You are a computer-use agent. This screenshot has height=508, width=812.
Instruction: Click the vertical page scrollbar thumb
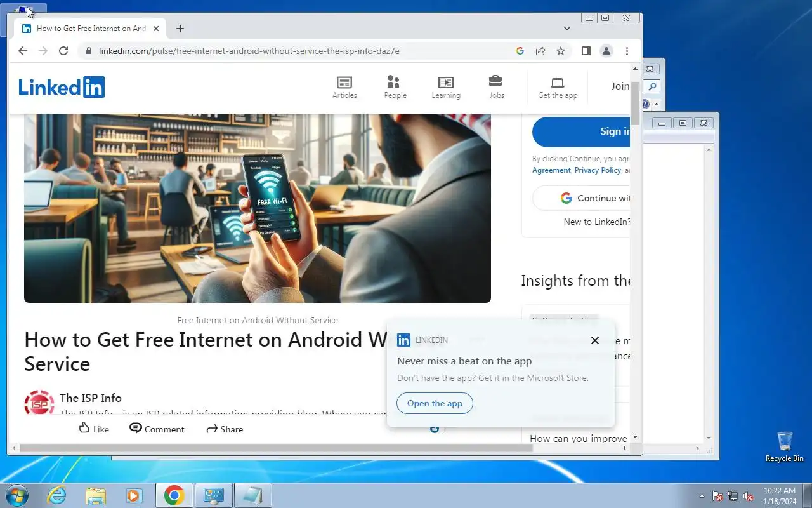(x=636, y=102)
